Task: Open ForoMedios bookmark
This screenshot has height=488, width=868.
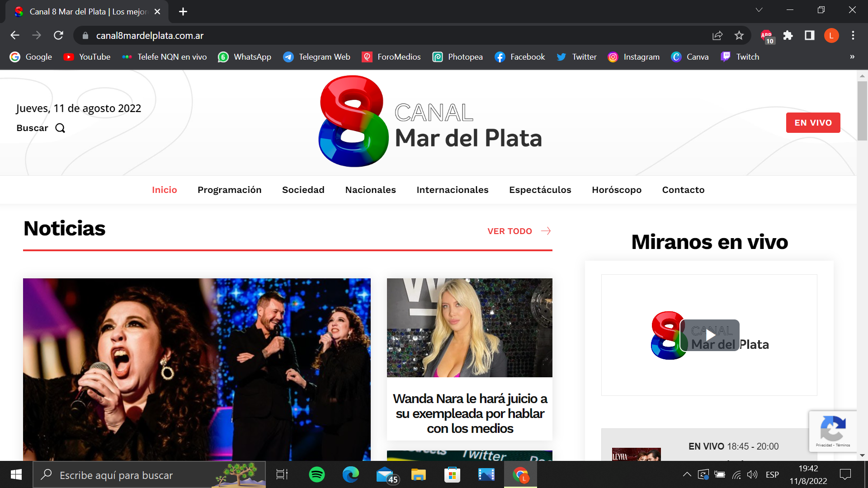Action: [x=392, y=57]
